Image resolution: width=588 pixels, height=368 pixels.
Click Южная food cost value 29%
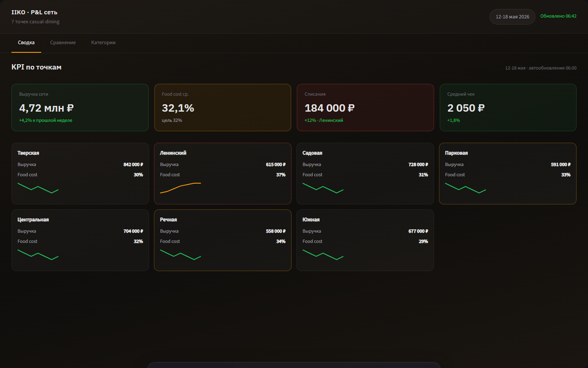click(x=423, y=241)
